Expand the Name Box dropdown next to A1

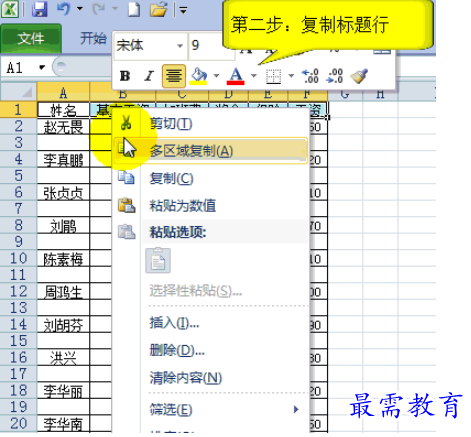[42, 68]
